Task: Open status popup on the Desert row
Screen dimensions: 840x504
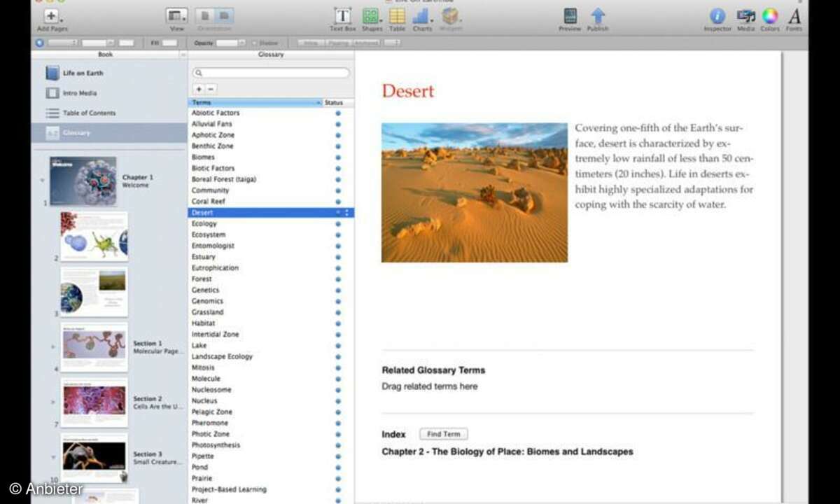Action: 346,212
